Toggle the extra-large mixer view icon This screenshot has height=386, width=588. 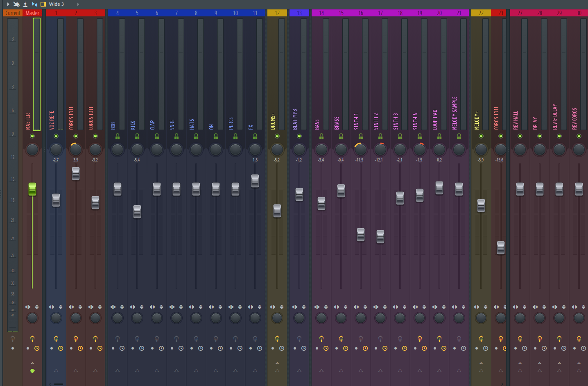(x=43, y=4)
